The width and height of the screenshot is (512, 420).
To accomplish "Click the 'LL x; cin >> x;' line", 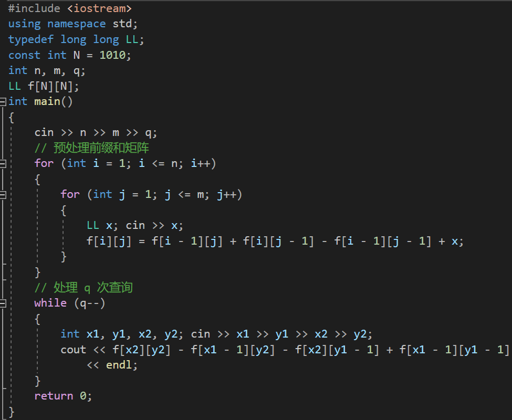I will point(135,226).
